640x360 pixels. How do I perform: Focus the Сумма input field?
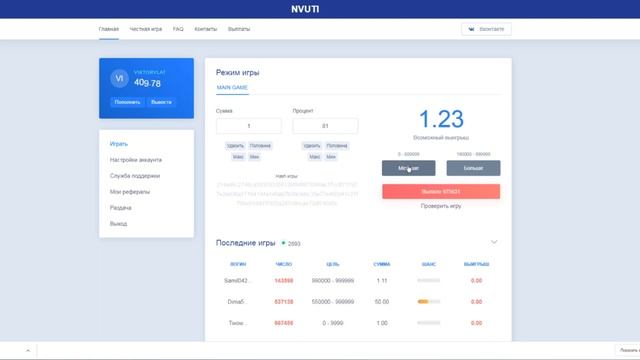tap(249, 126)
